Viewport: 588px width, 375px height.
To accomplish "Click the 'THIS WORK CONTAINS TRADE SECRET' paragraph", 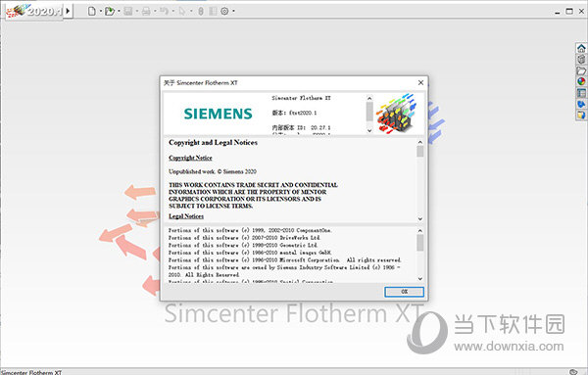I will click(x=253, y=195).
